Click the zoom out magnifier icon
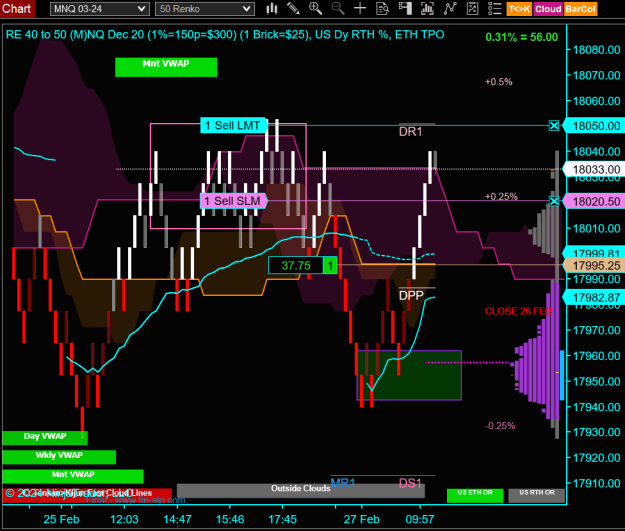This screenshot has width=625, height=531. (x=338, y=8)
